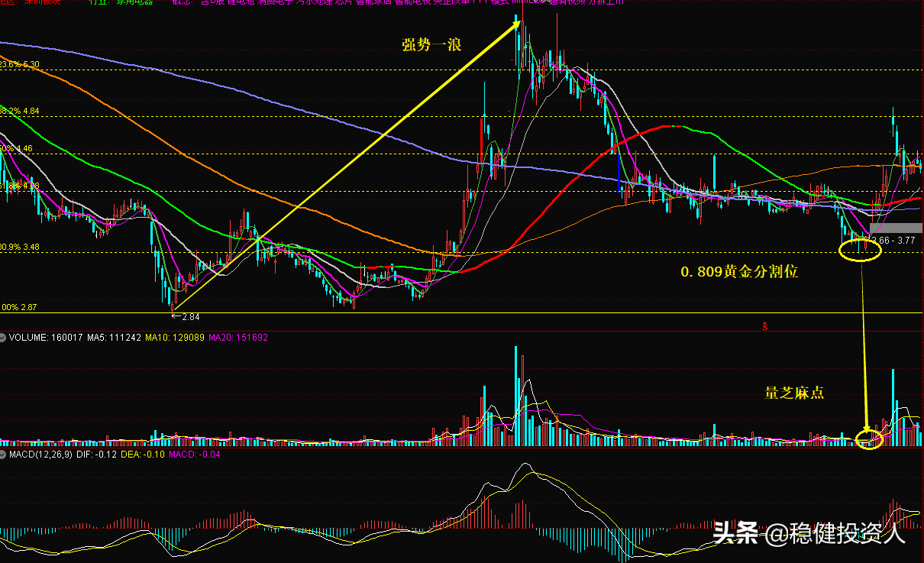The width and height of the screenshot is (924, 563).
Task: Collapse the VOLUME indicator panel toggle
Action: [4, 337]
